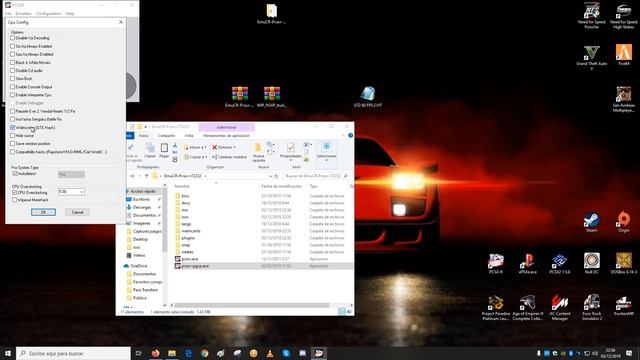Select DOSBox desktop shortcut
Screen dimensions: 640x360
click(x=624, y=264)
